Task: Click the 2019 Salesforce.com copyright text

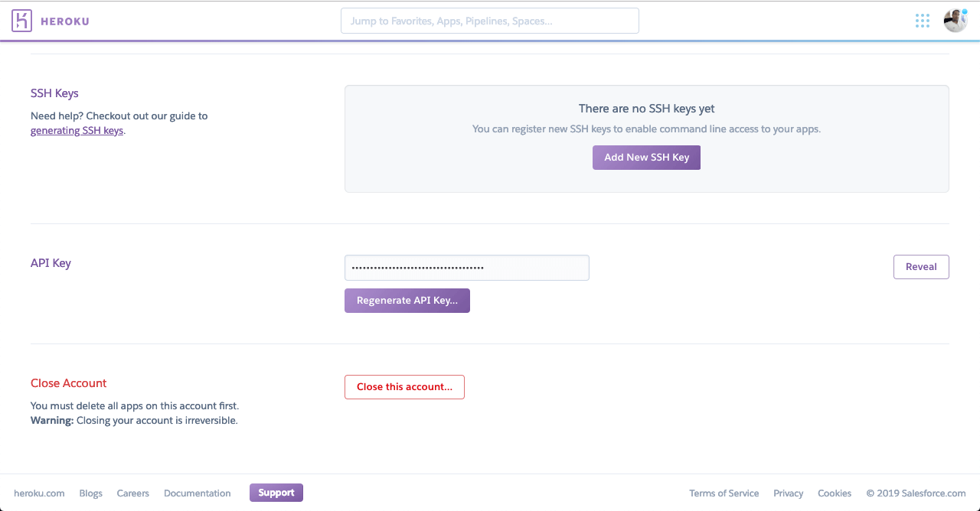Action: [x=916, y=493]
